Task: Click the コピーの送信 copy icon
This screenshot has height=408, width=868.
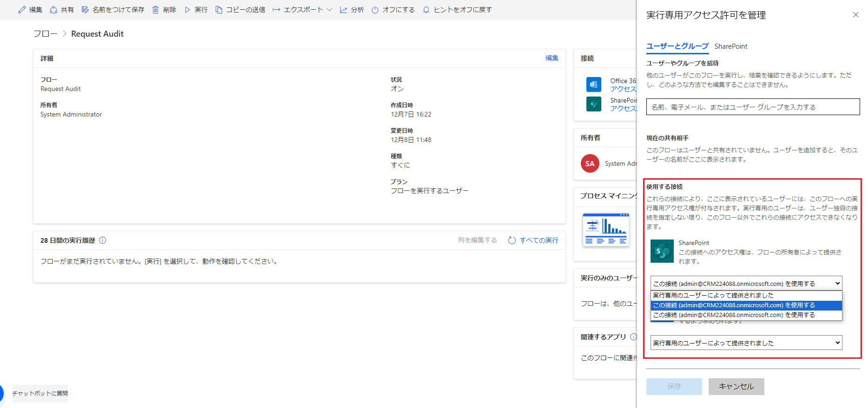Action: coord(219,10)
